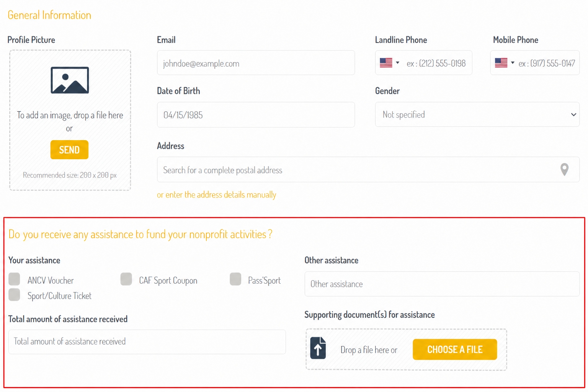This screenshot has width=588, height=392.
Task: Click the Other assistance text field
Action: pyautogui.click(x=442, y=284)
